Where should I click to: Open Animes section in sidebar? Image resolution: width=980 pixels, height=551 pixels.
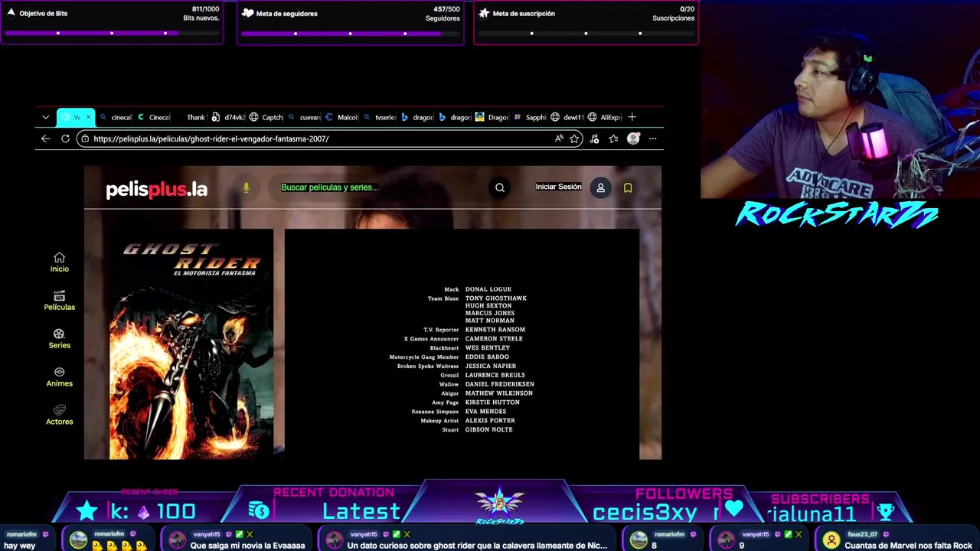tap(59, 377)
